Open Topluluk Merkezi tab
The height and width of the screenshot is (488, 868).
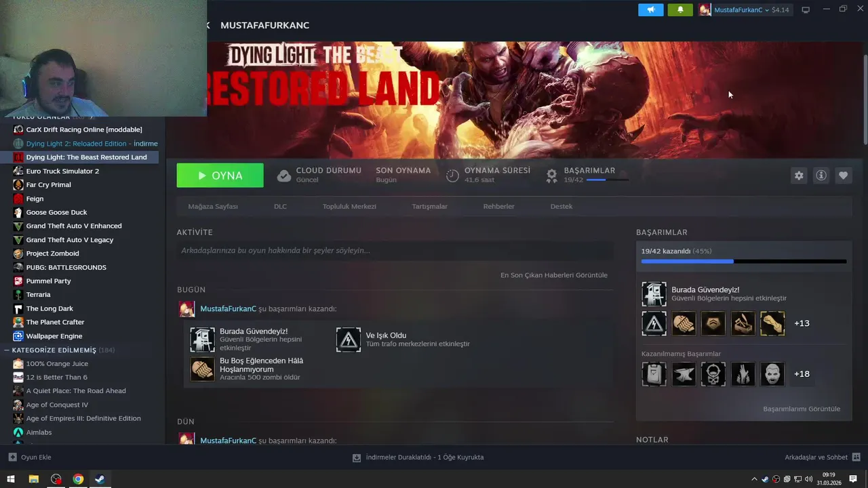coord(349,206)
